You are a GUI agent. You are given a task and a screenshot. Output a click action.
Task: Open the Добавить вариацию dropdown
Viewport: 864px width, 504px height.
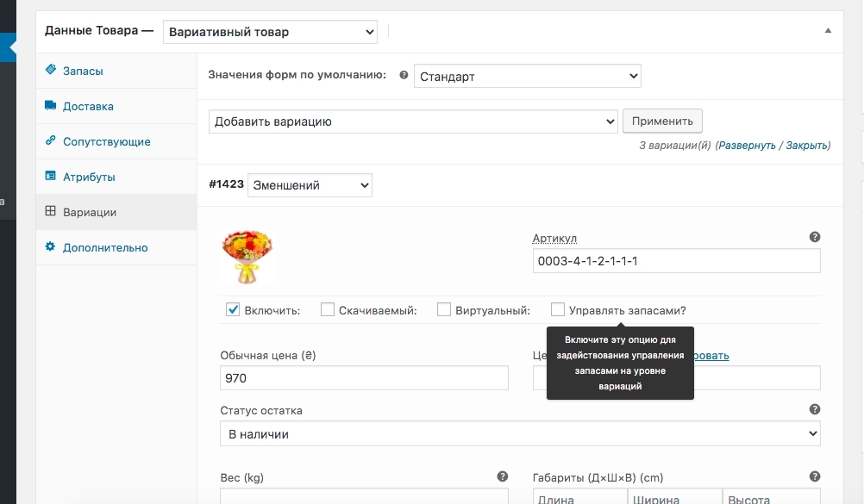413,121
